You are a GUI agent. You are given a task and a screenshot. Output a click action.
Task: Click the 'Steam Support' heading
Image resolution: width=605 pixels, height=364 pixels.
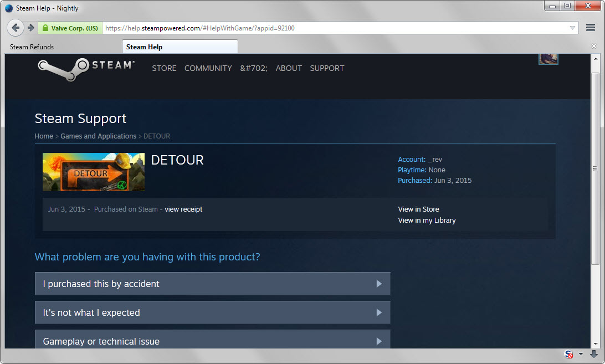(x=80, y=119)
